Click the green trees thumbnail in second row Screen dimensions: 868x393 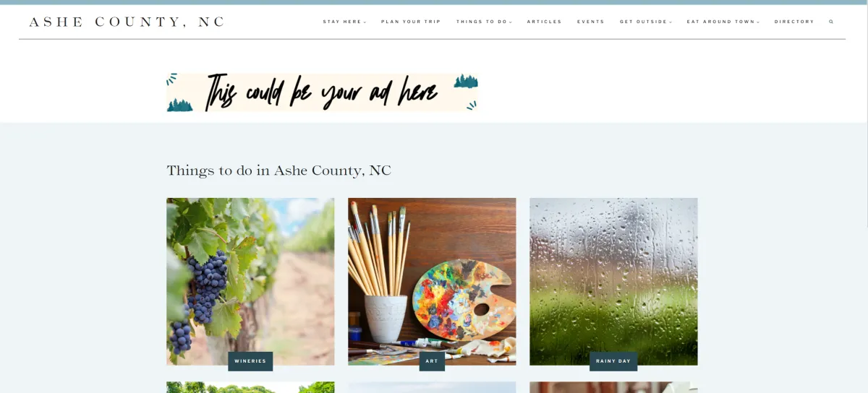click(x=250, y=387)
